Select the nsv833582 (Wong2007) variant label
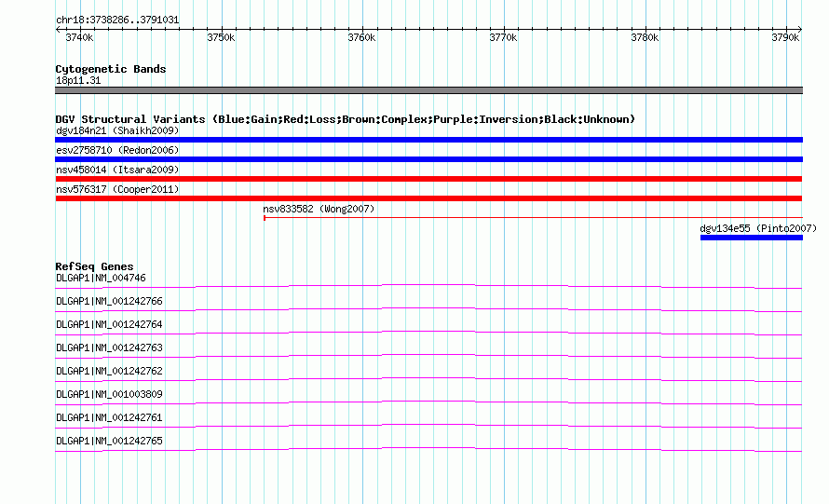This screenshot has width=829, height=504. click(319, 209)
